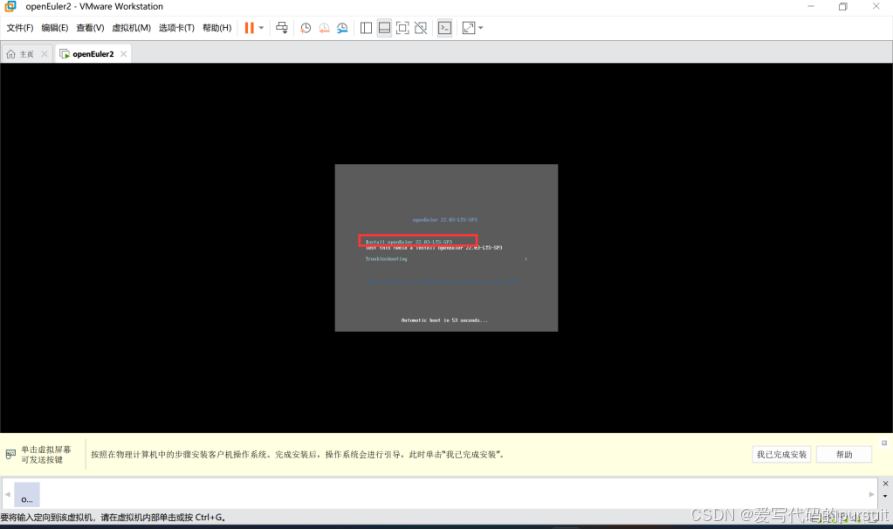This screenshot has height=530, width=893.
Task: Toggle the thumbnail bar icon
Action: pyautogui.click(x=384, y=28)
